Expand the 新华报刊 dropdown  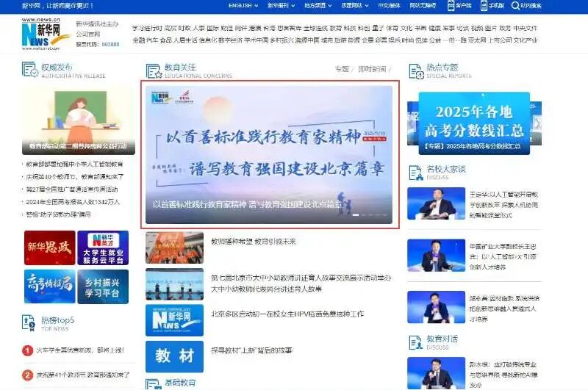click(281, 6)
